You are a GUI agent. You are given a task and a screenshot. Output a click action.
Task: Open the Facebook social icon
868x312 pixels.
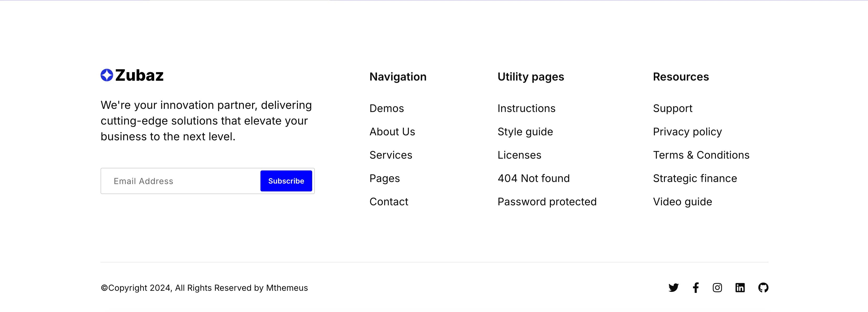pyautogui.click(x=696, y=288)
